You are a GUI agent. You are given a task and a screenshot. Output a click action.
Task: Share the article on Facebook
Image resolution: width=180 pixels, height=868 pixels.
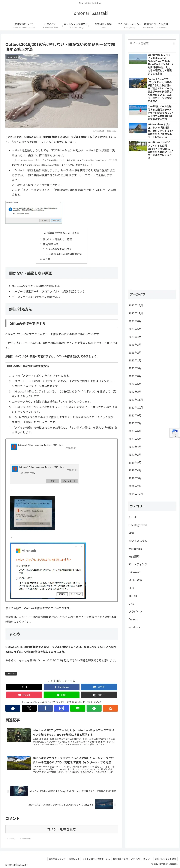61,687
